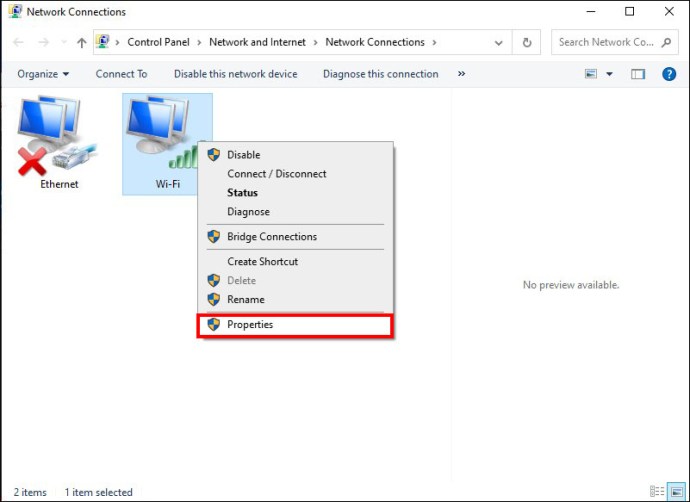Click the window title bar icon
The width and height of the screenshot is (690, 502).
click(15, 11)
